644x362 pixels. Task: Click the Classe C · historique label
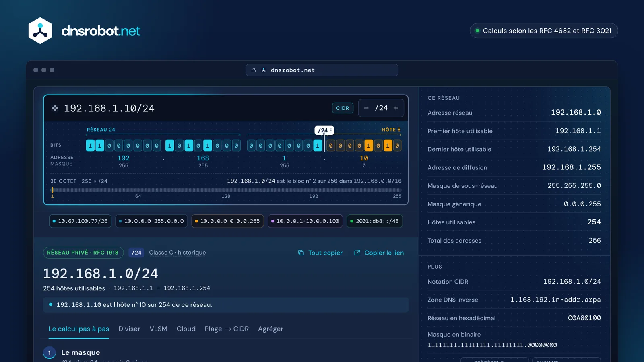(x=178, y=253)
